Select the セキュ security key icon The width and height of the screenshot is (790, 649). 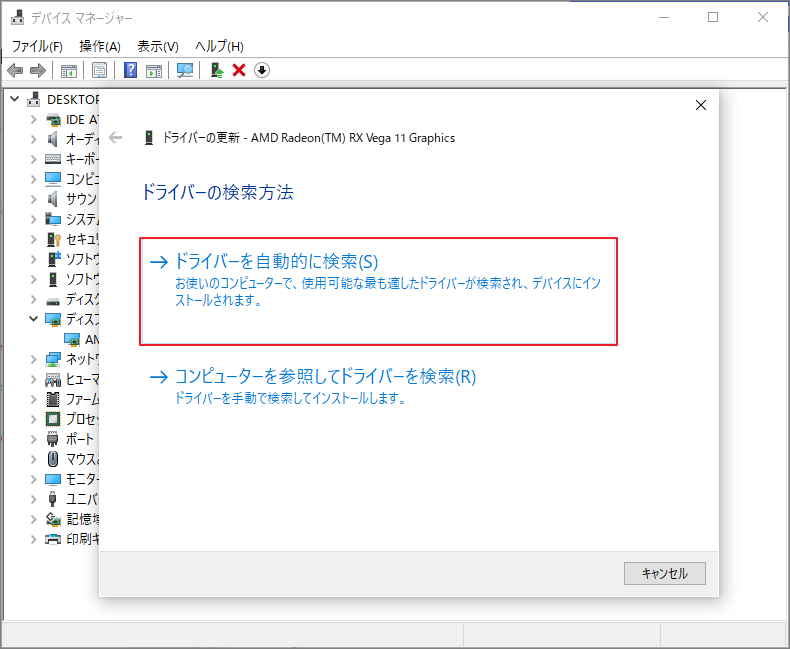tap(53, 239)
